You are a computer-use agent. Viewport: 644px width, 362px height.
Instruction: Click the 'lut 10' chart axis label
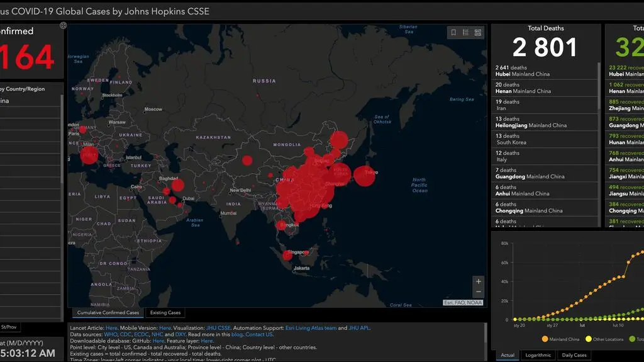618,325
